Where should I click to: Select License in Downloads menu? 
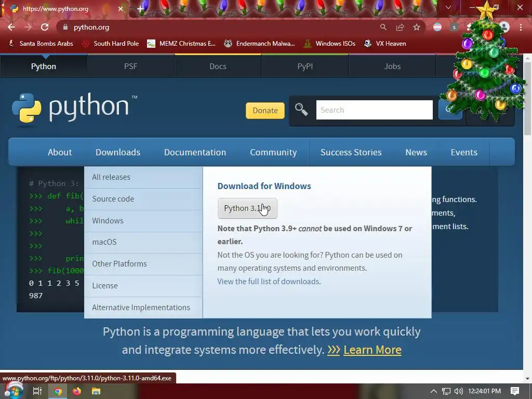pos(143,286)
